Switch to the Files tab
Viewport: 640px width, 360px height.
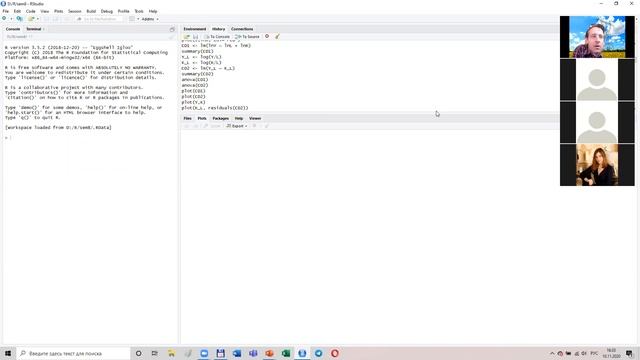[x=187, y=118]
